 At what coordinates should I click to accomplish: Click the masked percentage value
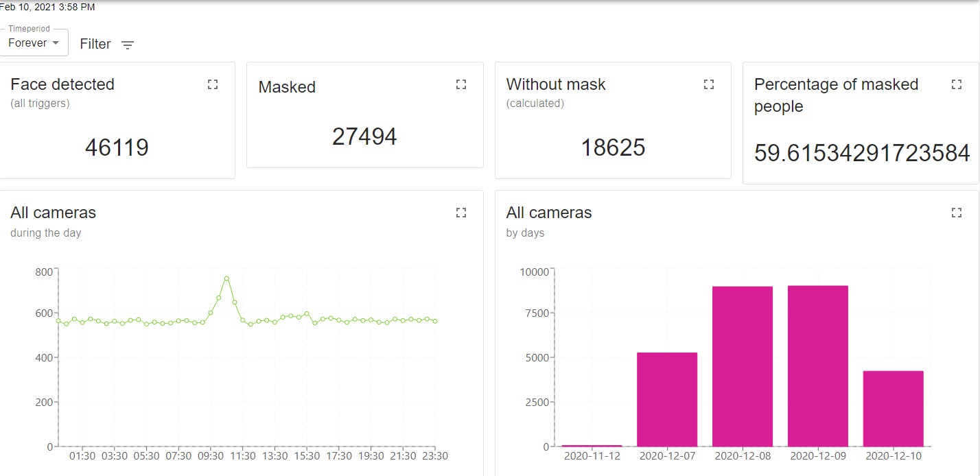[861, 153]
